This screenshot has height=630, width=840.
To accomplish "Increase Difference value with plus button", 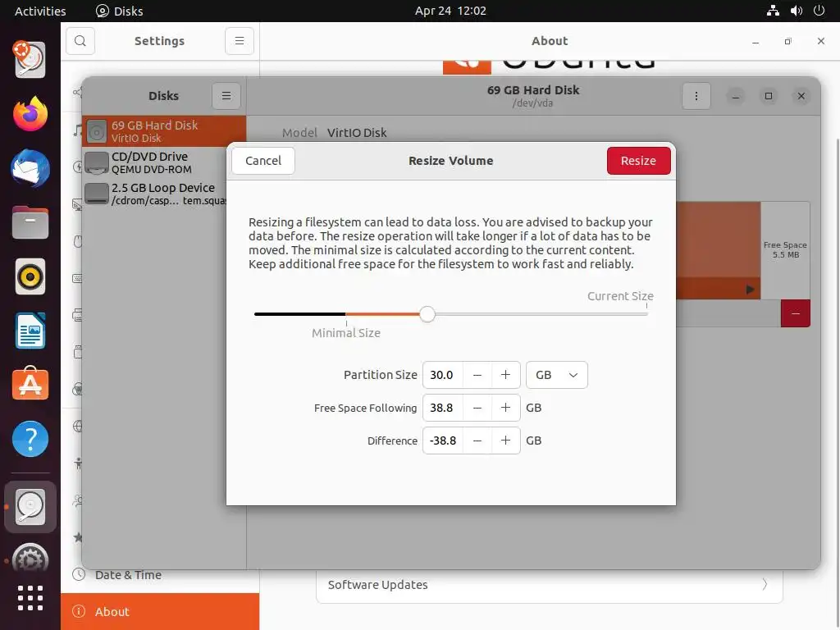I will click(505, 441).
